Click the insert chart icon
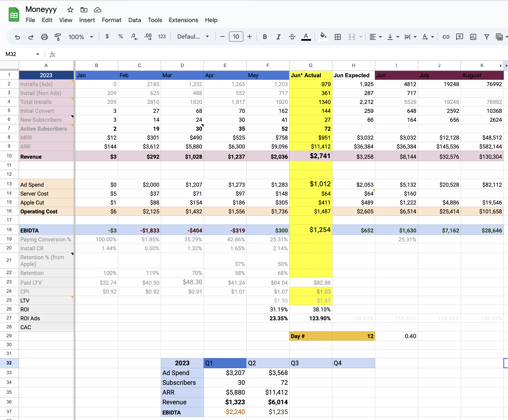The width and height of the screenshot is (508, 420). click(473, 37)
